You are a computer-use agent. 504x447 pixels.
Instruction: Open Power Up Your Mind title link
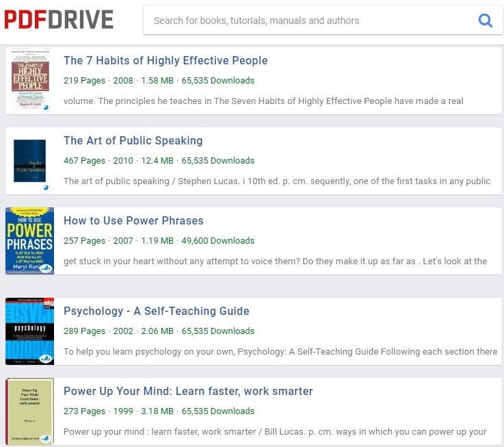188,391
